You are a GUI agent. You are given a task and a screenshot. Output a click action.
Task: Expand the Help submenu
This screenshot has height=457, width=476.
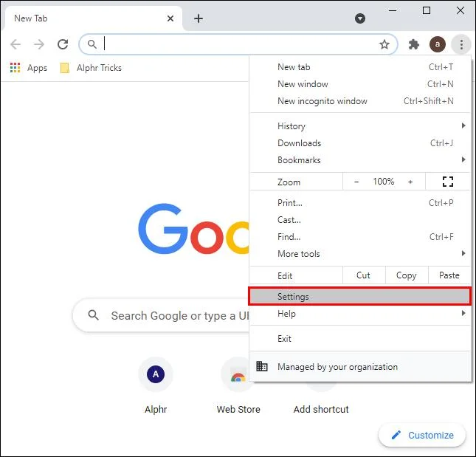coord(360,313)
